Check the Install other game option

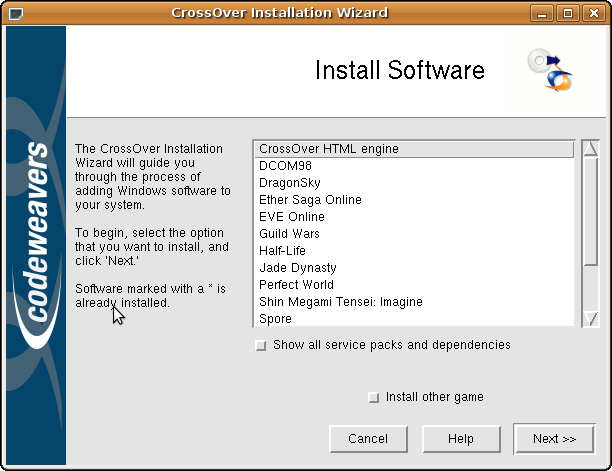(374, 397)
